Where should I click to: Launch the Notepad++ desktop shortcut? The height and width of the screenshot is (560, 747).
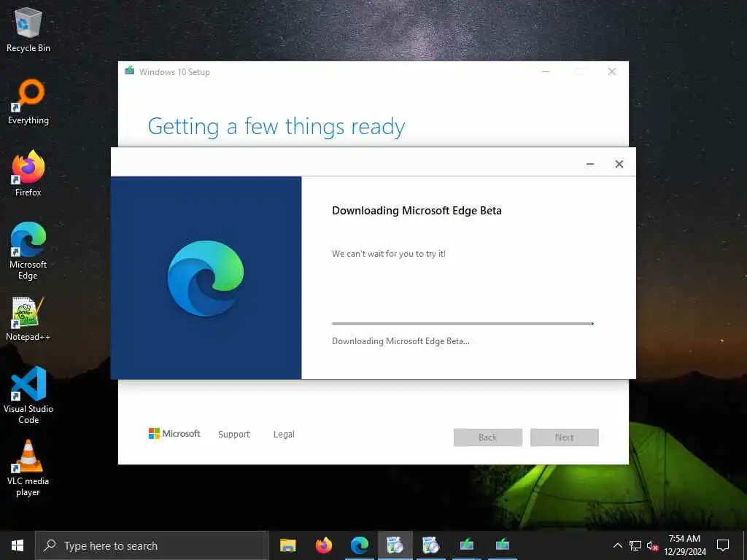pyautogui.click(x=28, y=319)
